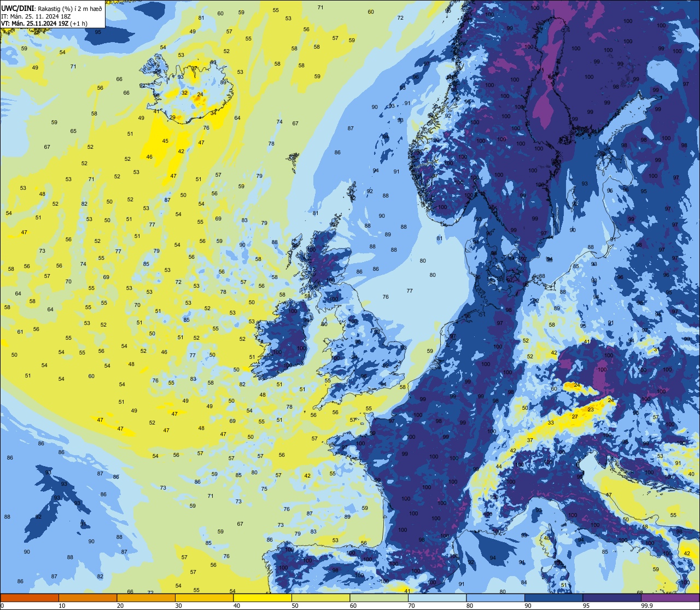Pick the pale blue 70–80 legend segment
This screenshot has height=610, width=700.
point(437,597)
